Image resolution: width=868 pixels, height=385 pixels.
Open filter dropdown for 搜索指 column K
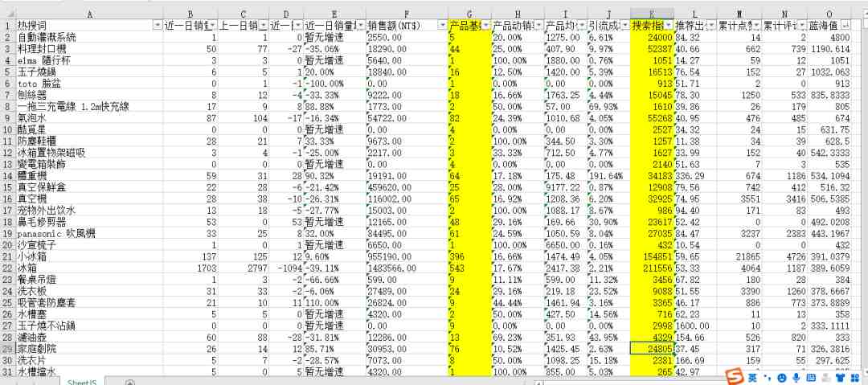coord(668,25)
